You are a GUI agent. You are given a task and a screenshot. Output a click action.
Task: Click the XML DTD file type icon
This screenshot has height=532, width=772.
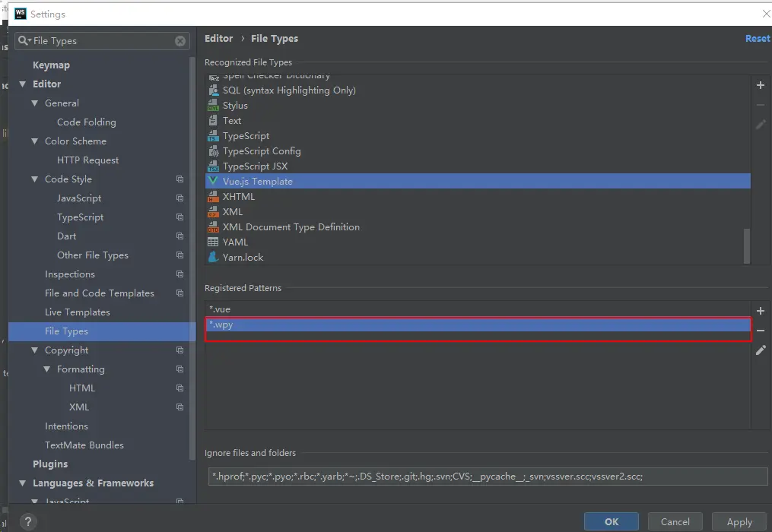tap(213, 227)
